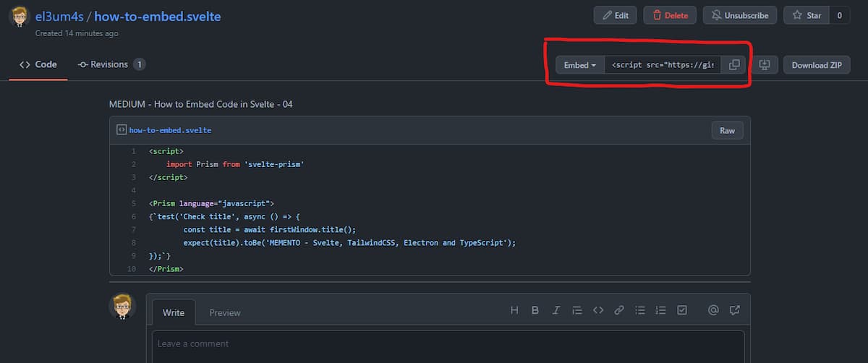Screen dimensions: 868x363
Task: Open the el3um4s user profile link
Action: click(59, 16)
